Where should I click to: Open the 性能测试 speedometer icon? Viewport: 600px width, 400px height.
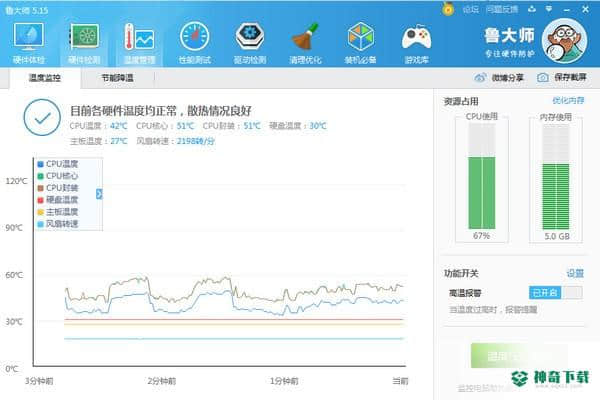coord(194,36)
